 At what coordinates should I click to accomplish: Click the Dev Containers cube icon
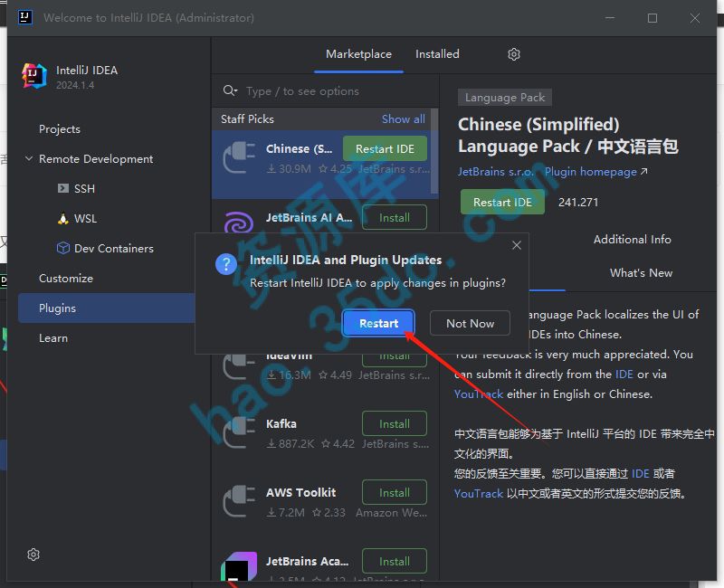[63, 248]
